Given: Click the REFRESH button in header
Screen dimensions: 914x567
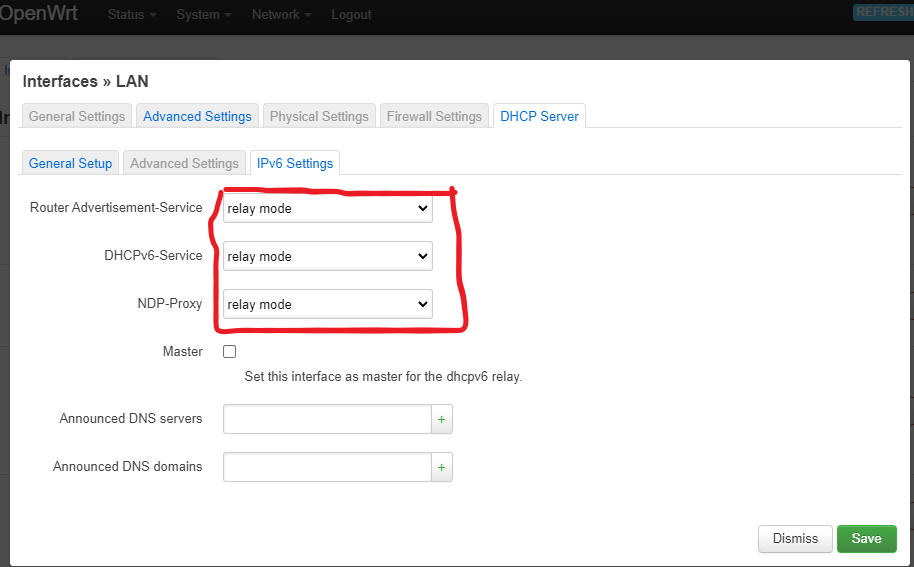Looking at the screenshot, I should point(884,12).
